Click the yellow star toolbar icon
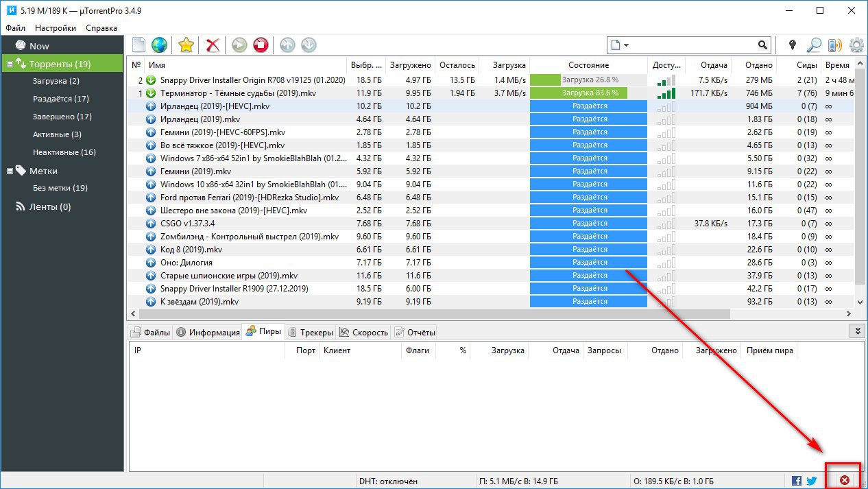The height and width of the screenshot is (489, 868). pyautogui.click(x=186, y=45)
